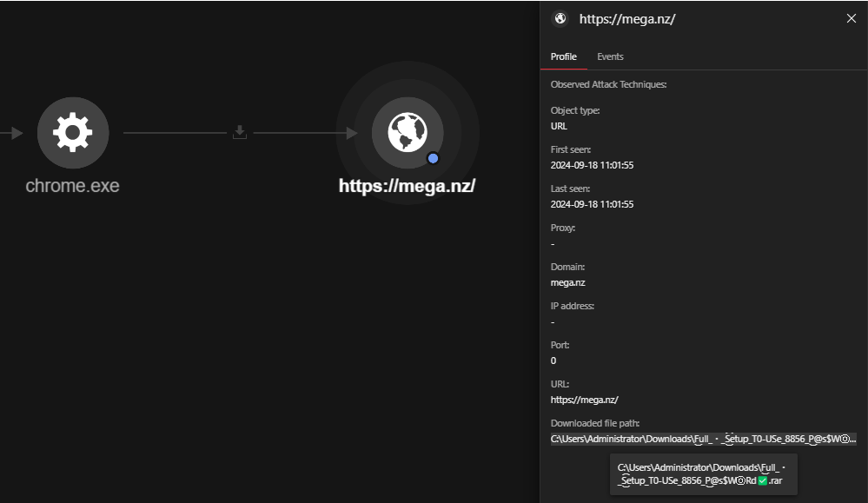868x503 pixels.
Task: Select the mega.nz globe node in the graph
Action: [407, 133]
